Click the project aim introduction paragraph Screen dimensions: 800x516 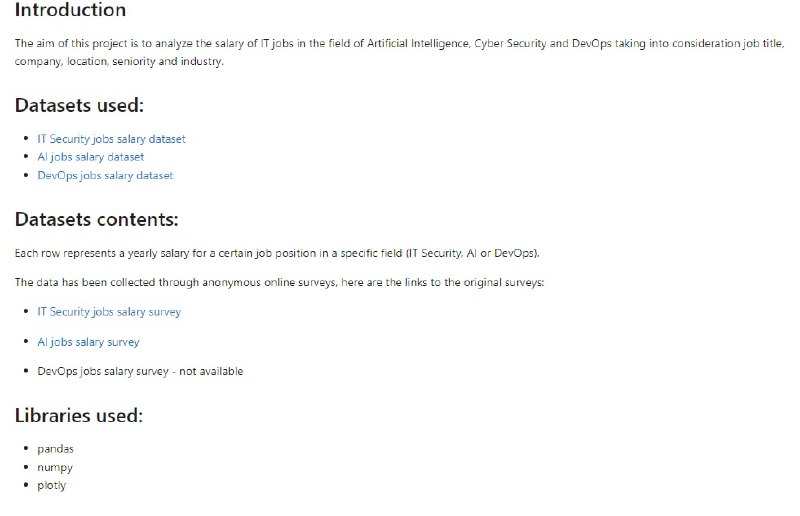400,53
